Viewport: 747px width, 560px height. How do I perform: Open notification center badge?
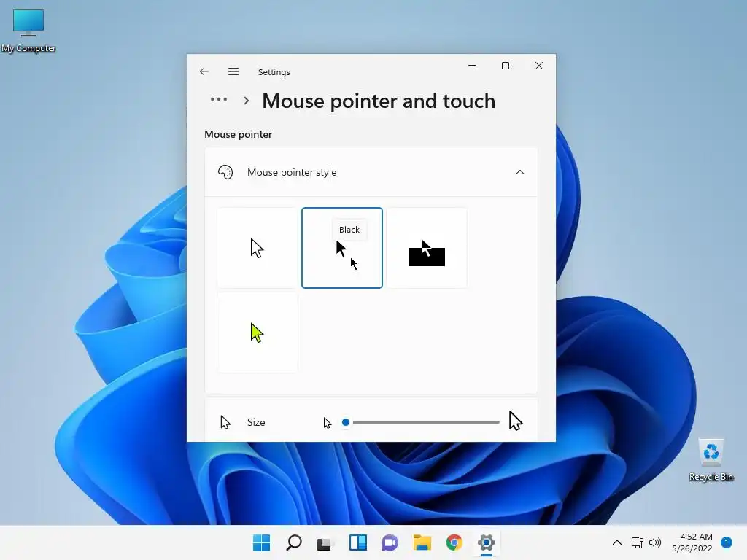(727, 542)
